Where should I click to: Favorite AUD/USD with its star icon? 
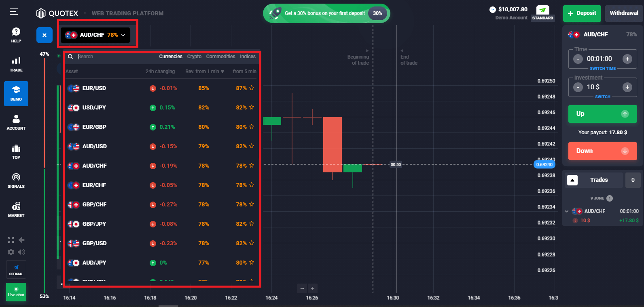point(252,146)
